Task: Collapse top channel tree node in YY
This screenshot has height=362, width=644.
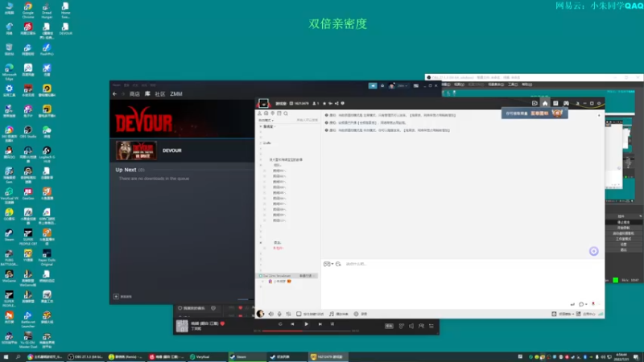Action: coord(260,126)
